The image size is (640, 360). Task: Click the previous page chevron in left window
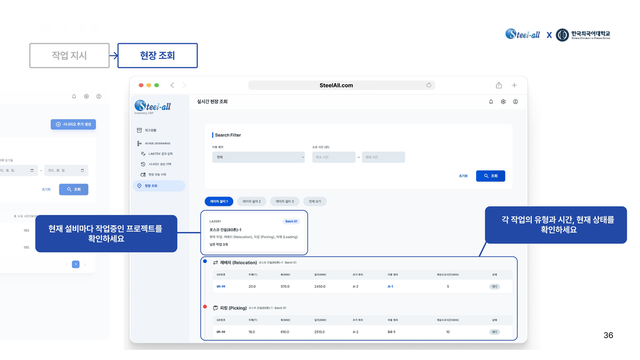[66, 264]
